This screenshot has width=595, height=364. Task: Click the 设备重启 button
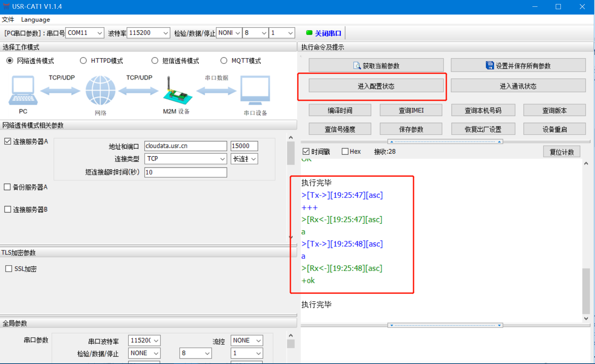pyautogui.click(x=554, y=129)
